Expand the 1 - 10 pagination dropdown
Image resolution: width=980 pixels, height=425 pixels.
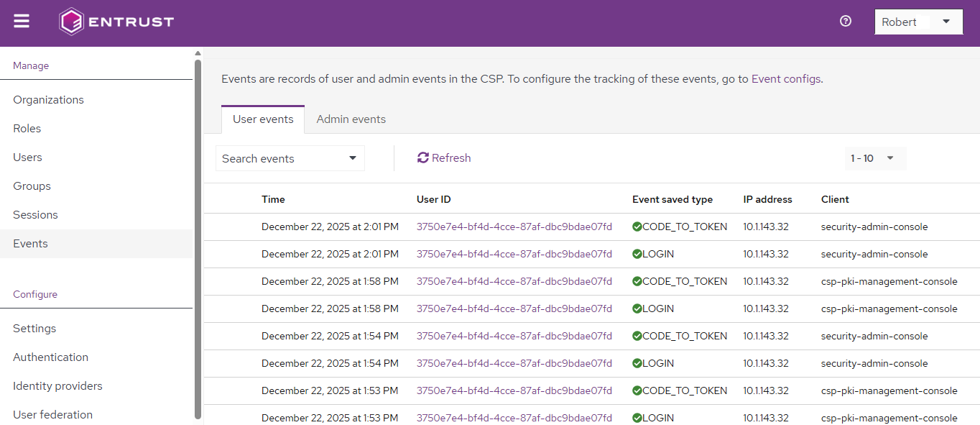[x=875, y=158]
